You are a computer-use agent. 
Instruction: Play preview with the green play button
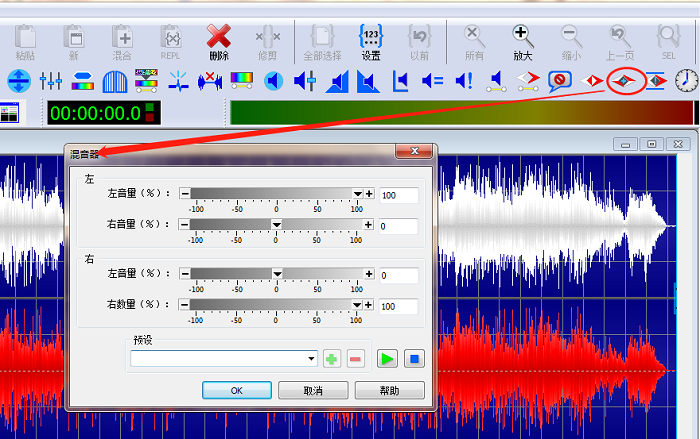click(x=387, y=358)
